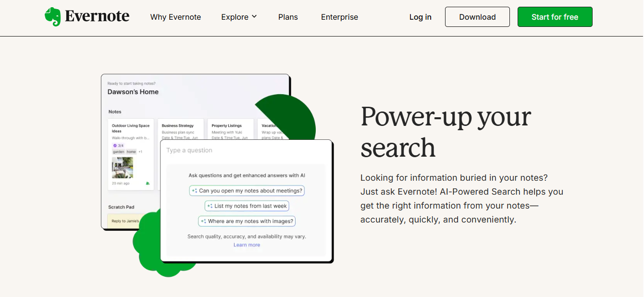Click the sparkle icon beside the images suggestion

click(204, 221)
